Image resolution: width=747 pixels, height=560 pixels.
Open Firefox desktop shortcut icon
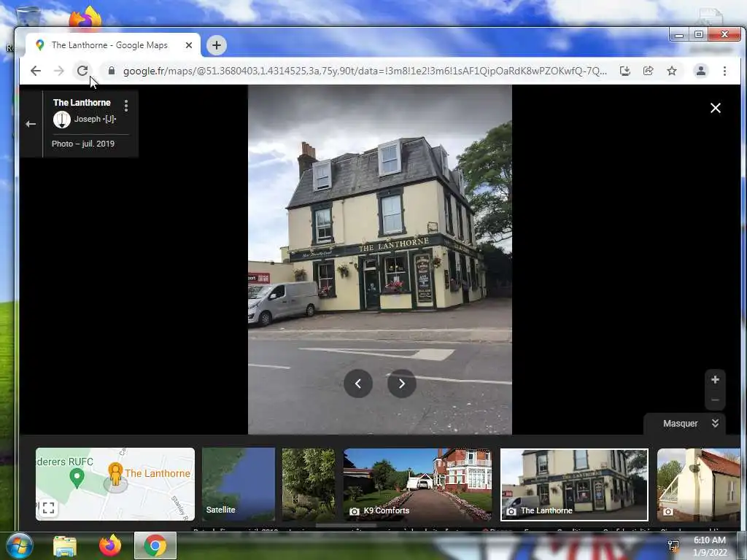[x=85, y=18]
